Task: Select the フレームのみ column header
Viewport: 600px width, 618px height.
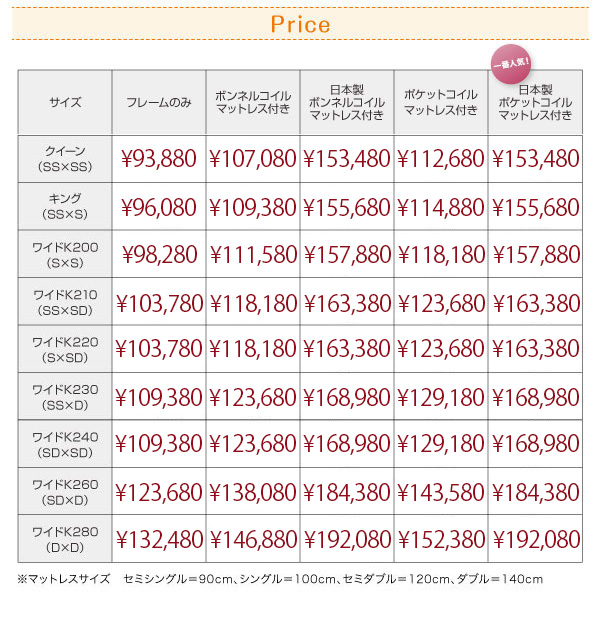Action: click(x=159, y=102)
